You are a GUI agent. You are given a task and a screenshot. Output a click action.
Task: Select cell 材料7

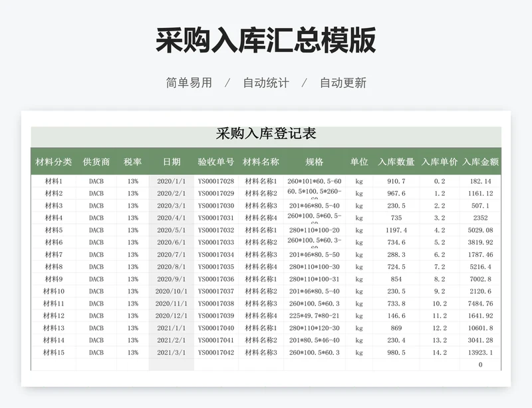pos(54,254)
